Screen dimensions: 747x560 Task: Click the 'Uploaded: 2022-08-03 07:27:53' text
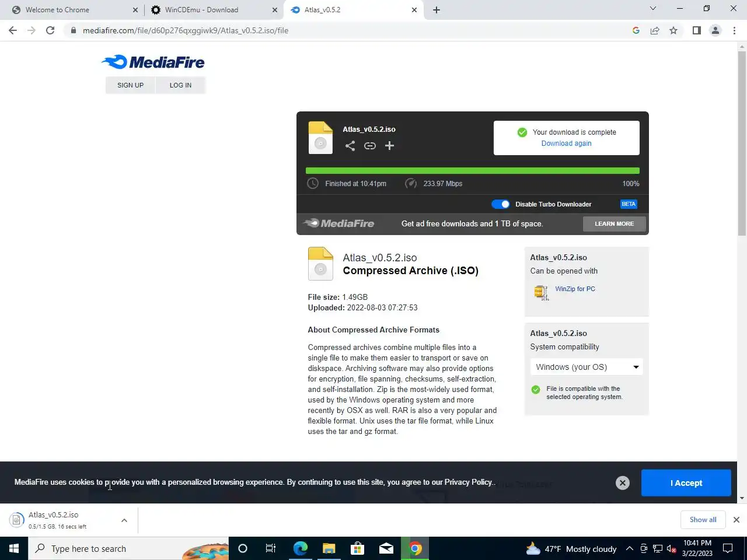tap(363, 307)
